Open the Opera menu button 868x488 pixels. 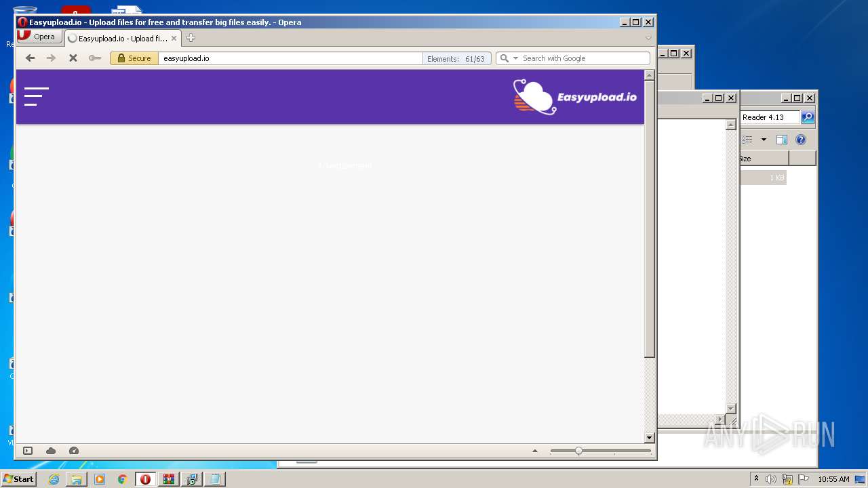click(39, 37)
